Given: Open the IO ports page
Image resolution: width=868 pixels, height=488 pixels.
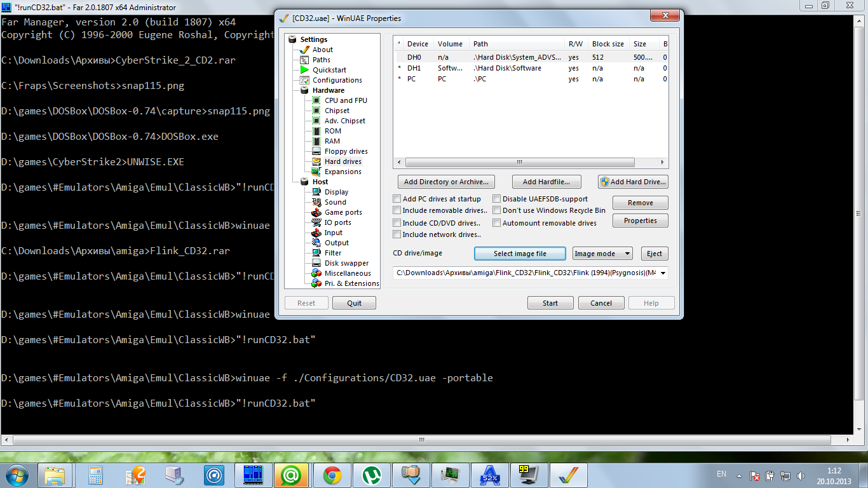Looking at the screenshot, I should click(338, 222).
